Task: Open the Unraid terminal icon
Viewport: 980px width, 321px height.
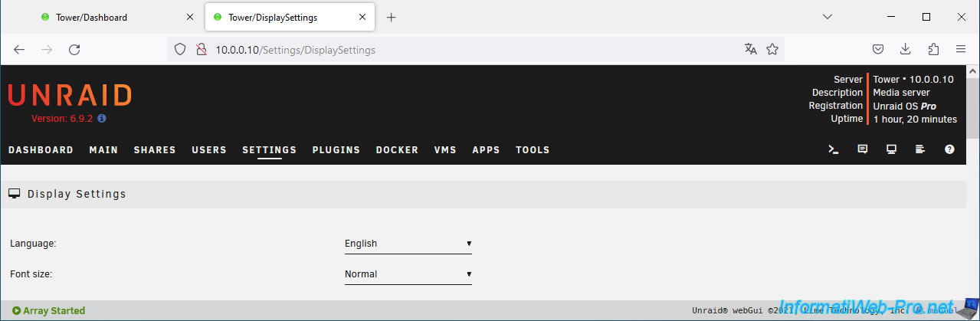Action: (x=834, y=150)
